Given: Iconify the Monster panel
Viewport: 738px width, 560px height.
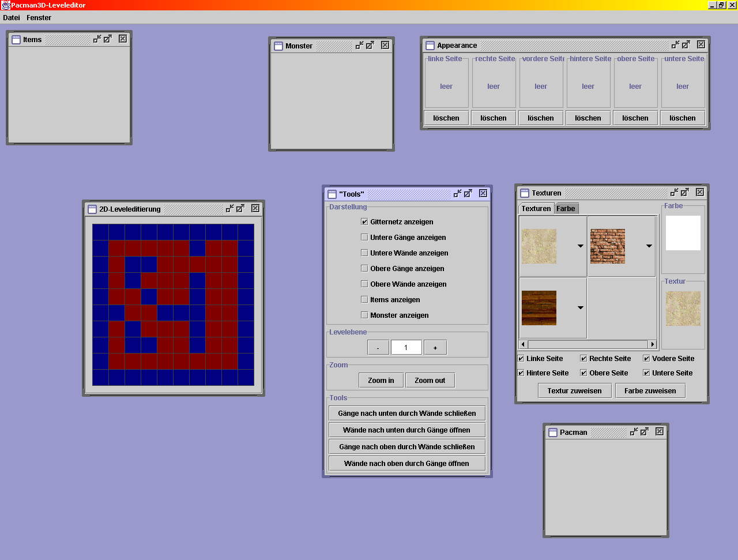Looking at the screenshot, I should click(359, 46).
